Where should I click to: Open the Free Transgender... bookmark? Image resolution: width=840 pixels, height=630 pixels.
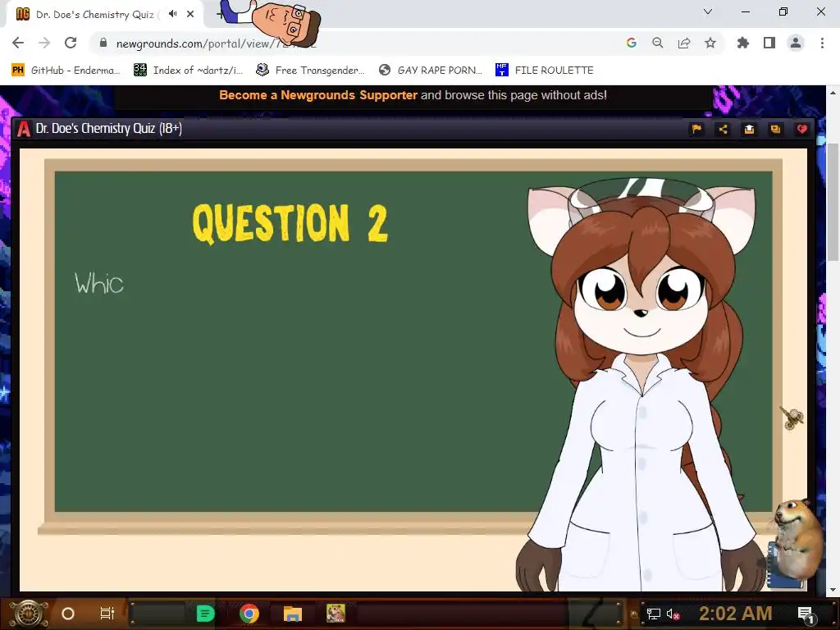[310, 71]
